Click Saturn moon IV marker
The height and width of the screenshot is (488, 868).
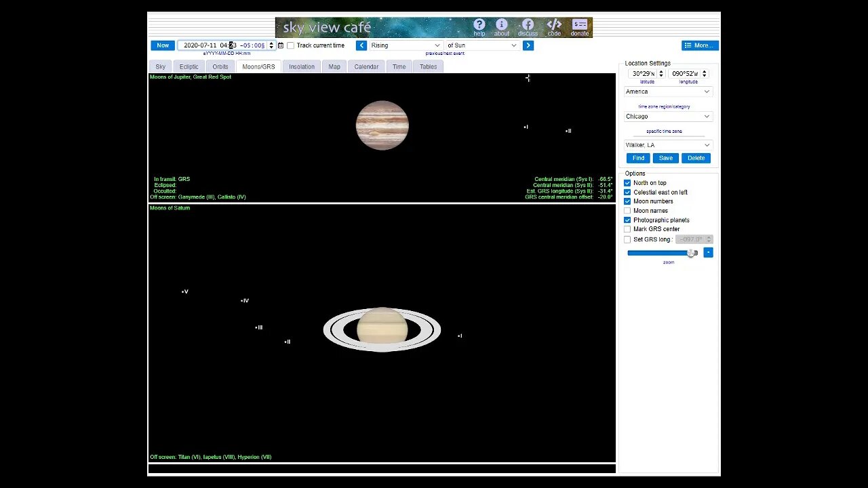pyautogui.click(x=245, y=300)
